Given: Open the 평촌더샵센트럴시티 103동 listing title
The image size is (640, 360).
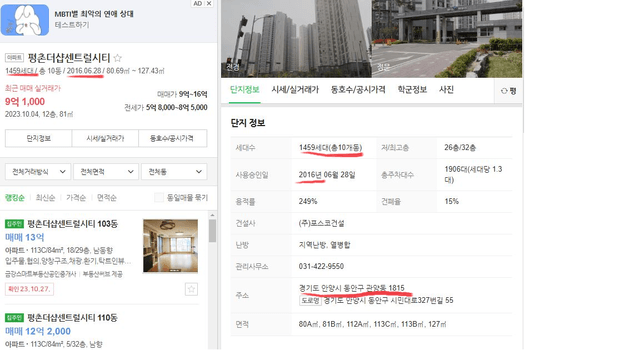Looking at the screenshot, I should [73, 224].
